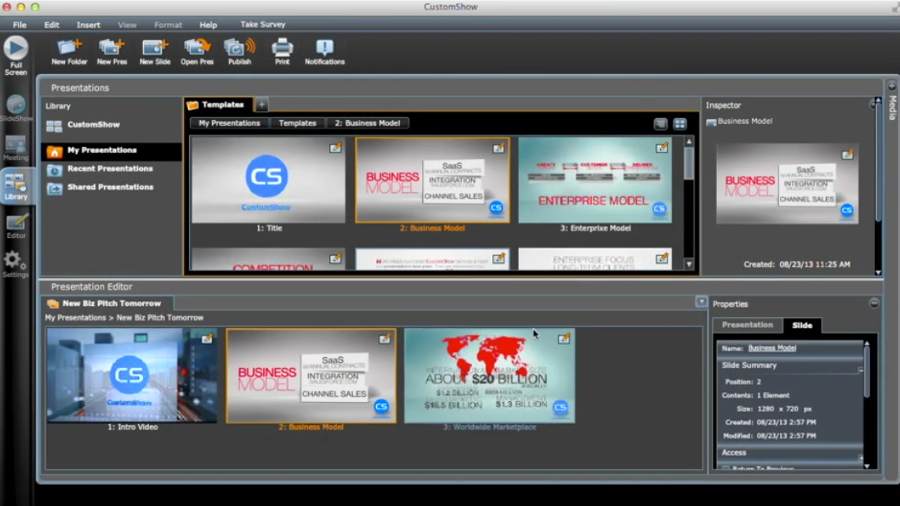
Task: Select 2: Business Model in Presentation Editor
Action: click(x=311, y=376)
